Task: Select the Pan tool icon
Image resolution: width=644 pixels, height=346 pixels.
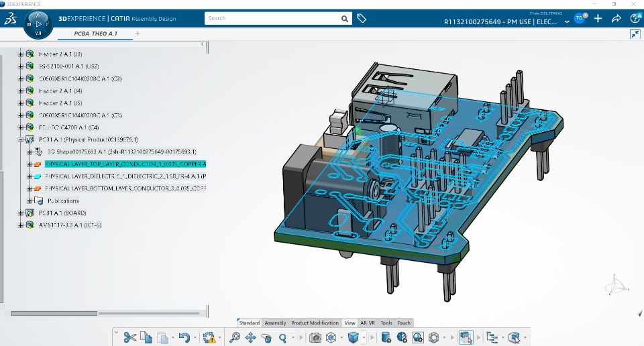Action: coord(250,338)
